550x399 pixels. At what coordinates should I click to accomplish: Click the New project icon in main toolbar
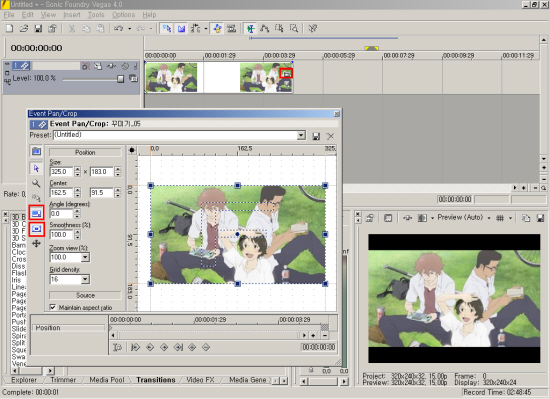point(9,28)
